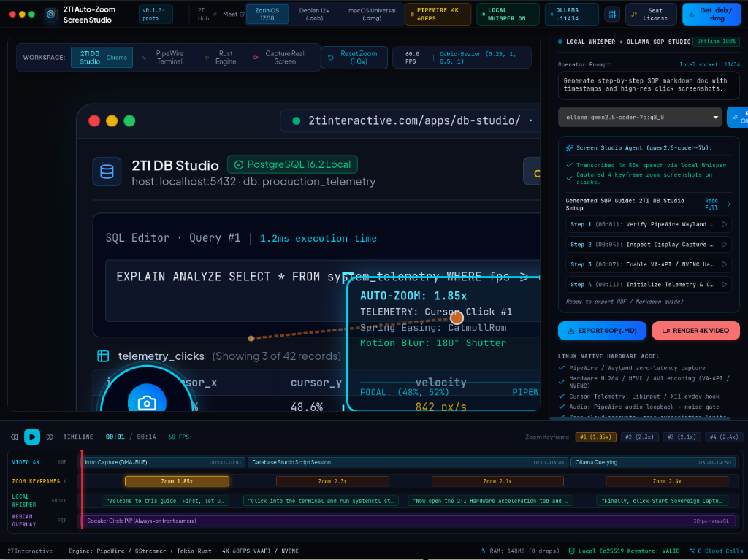Play Step 1 Verify PipeWire Wayland entry
Viewport: 748px width, 560px height.
tap(724, 224)
